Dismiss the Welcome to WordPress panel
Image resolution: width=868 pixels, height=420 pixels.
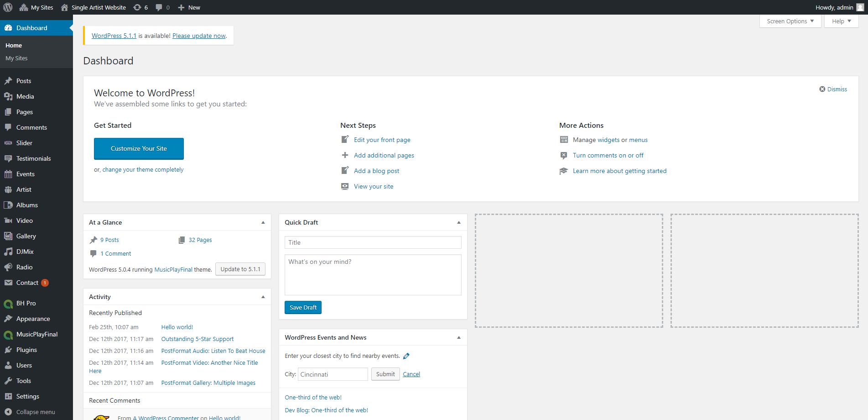click(833, 89)
